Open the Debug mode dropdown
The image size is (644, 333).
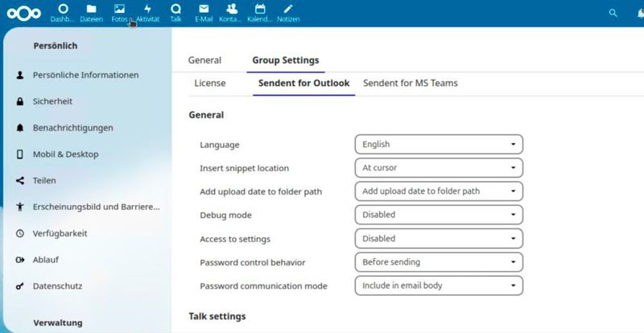[x=439, y=215]
